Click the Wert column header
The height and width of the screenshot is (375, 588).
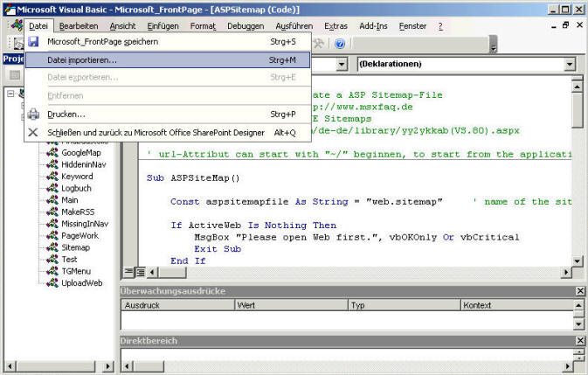tap(291, 305)
